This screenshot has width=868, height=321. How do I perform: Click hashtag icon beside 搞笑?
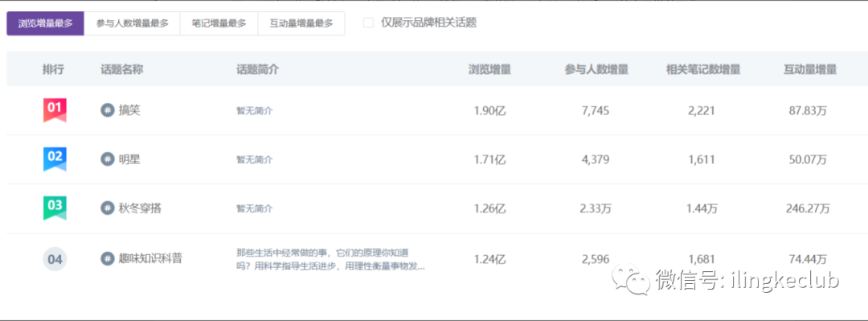coord(108,110)
